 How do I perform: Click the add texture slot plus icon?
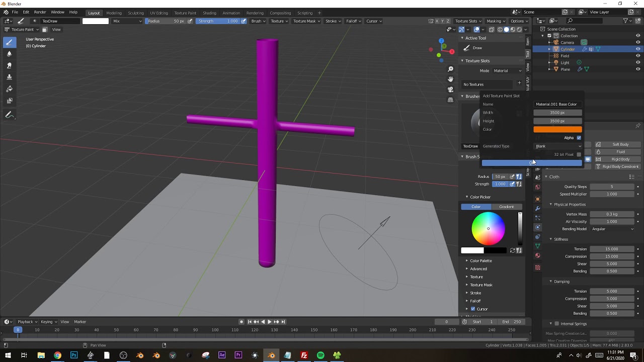[x=519, y=83]
